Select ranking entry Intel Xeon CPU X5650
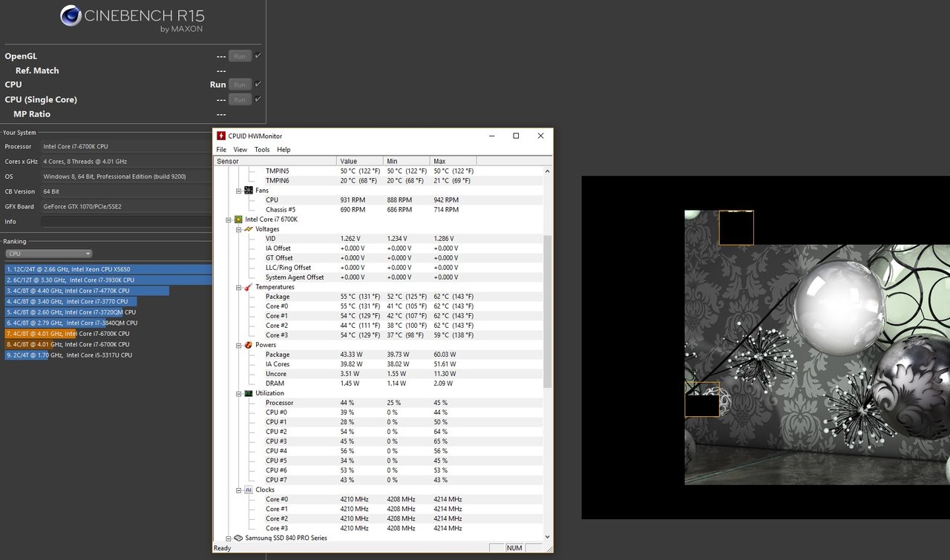The height and width of the screenshot is (560, 950). click(x=108, y=269)
